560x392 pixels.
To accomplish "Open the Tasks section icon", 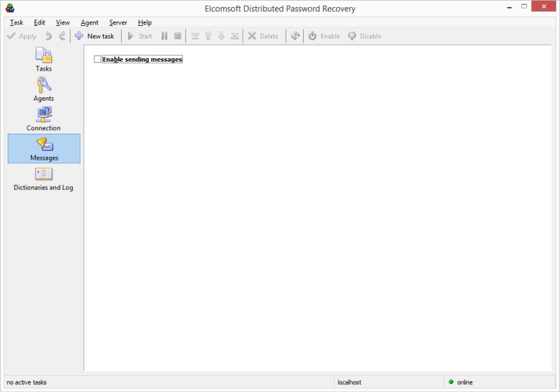I will [x=43, y=56].
